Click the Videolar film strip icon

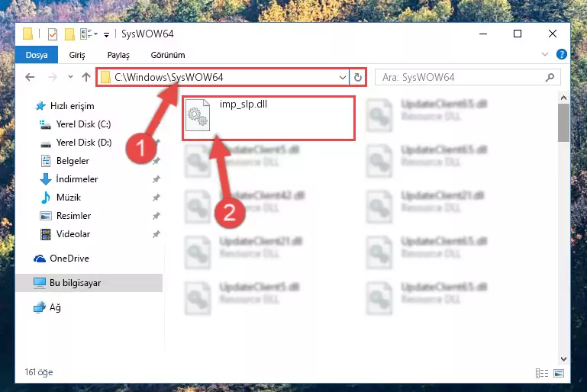(x=45, y=235)
